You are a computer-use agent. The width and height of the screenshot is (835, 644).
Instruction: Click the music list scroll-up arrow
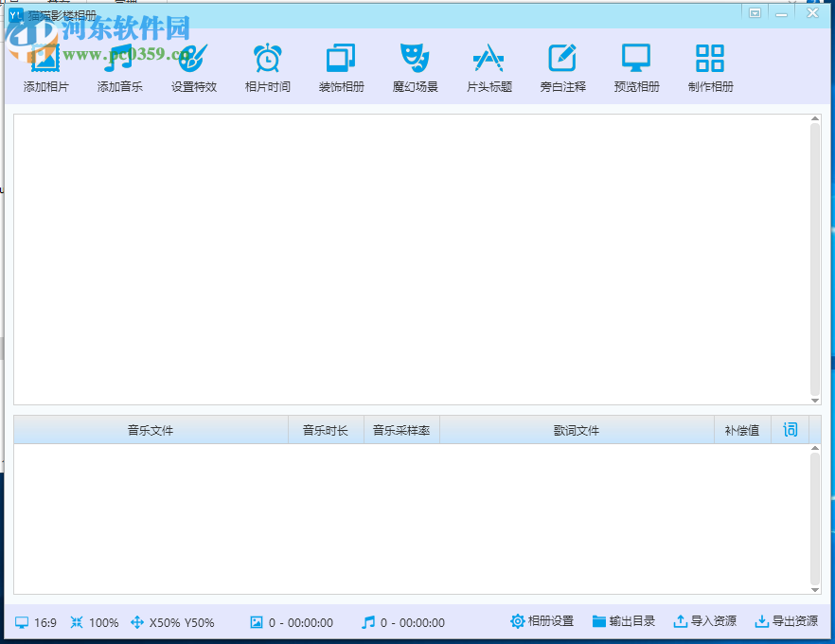click(815, 448)
